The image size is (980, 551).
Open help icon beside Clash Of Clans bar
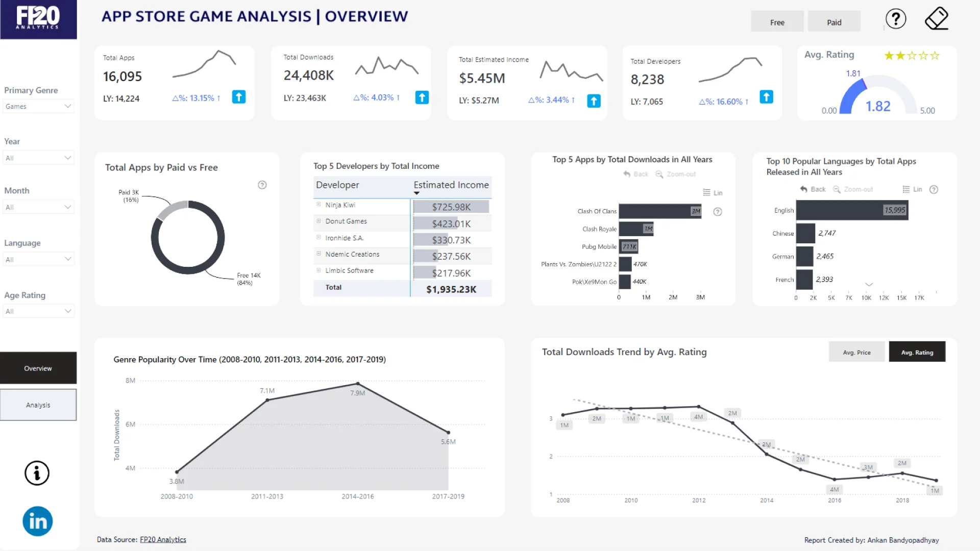click(x=718, y=212)
